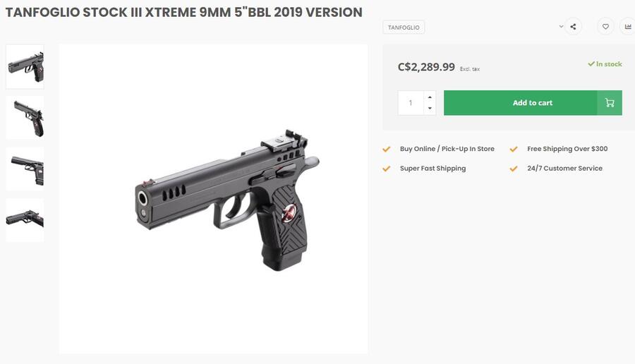Decrease quantity with the down arrow

(x=430, y=109)
